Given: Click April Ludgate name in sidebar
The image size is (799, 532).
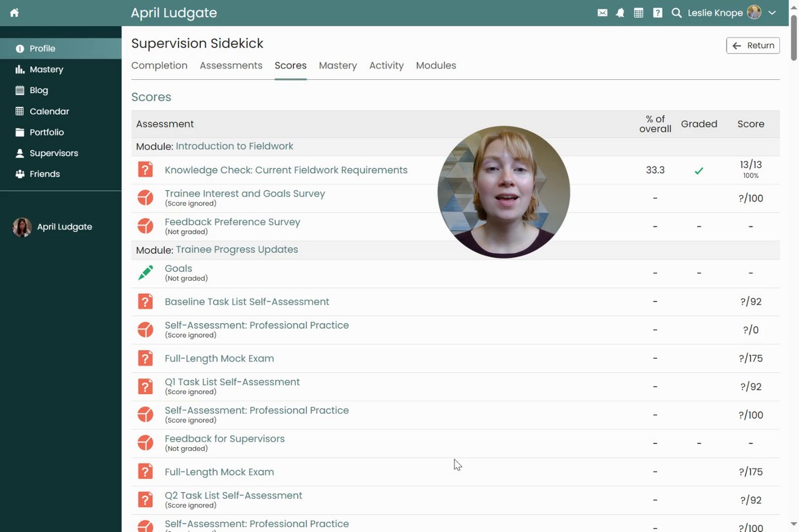Looking at the screenshot, I should pos(64,227).
